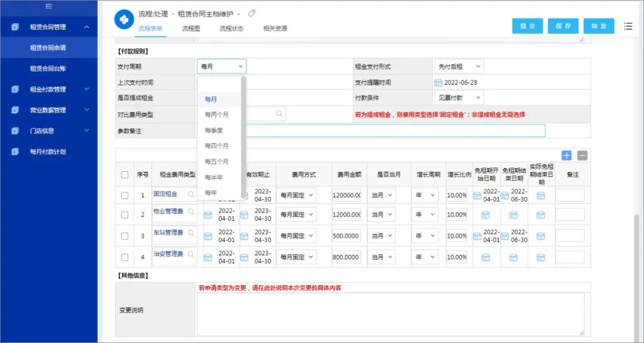The height and width of the screenshot is (343, 644).
Task: Open 免租期开始日期 calendar in row 2
Action: pos(485,215)
